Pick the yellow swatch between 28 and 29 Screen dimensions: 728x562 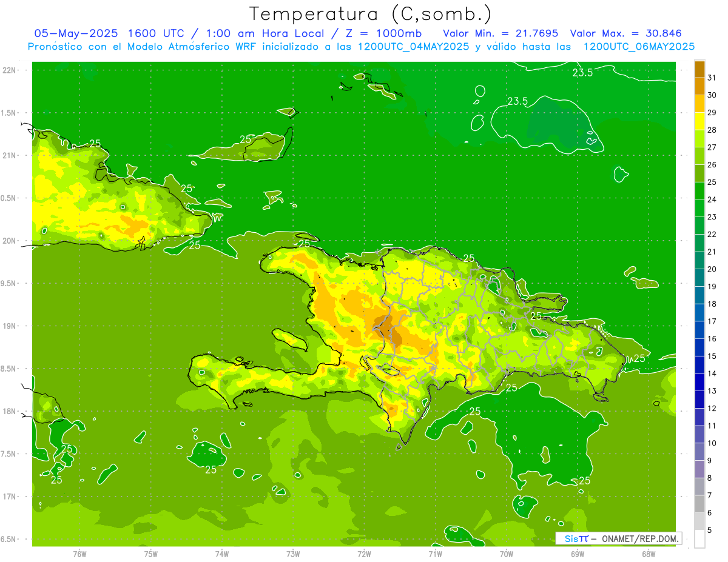click(699, 121)
